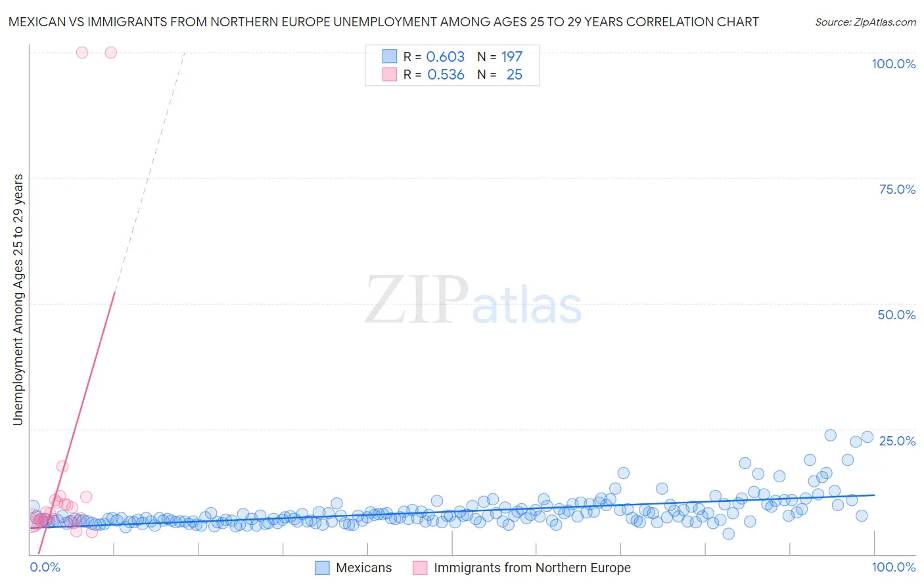Click the blue swatch beside R = 0.603

click(390, 56)
